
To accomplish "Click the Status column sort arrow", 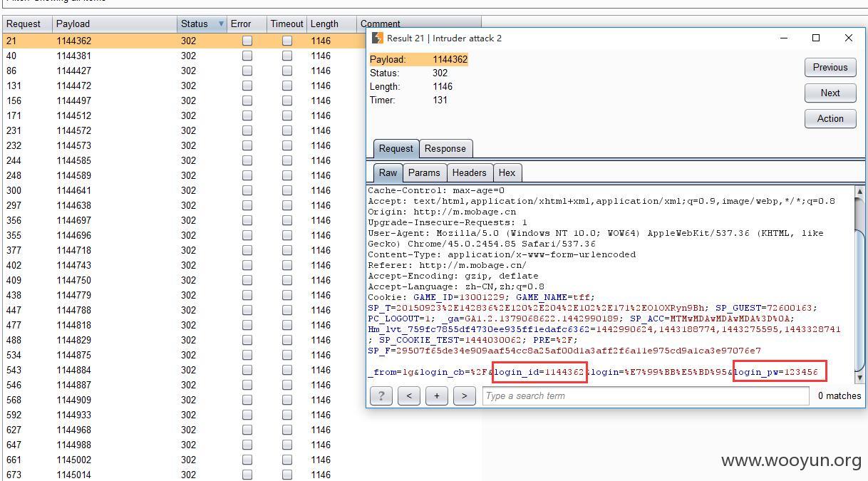I will (221, 24).
